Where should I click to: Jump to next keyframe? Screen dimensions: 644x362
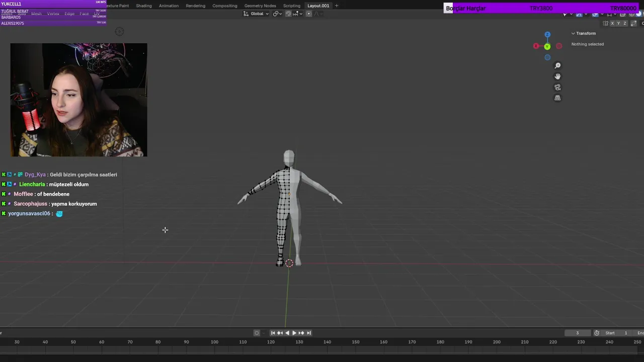point(301,333)
